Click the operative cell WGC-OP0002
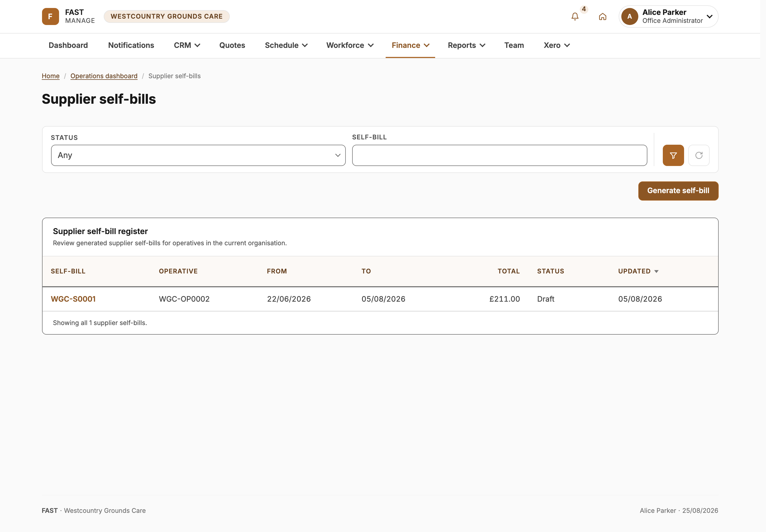Viewport: 766px width, 532px height. pos(184,299)
